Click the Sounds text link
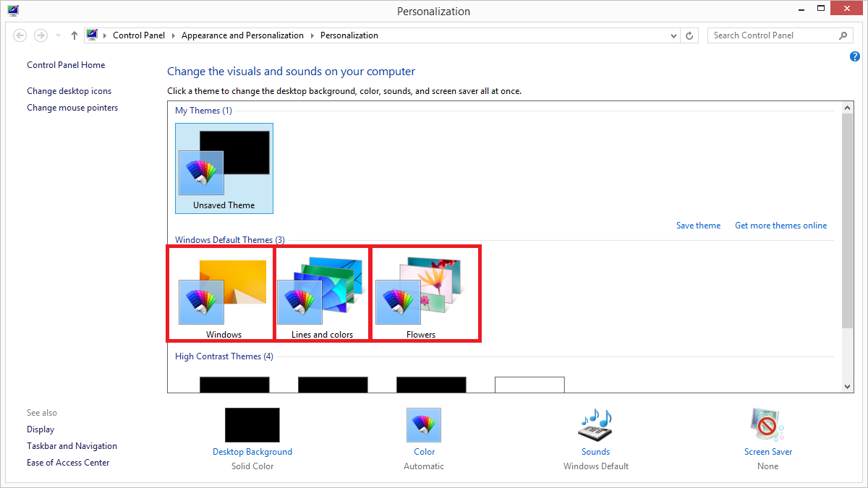868x488 pixels. click(x=595, y=452)
